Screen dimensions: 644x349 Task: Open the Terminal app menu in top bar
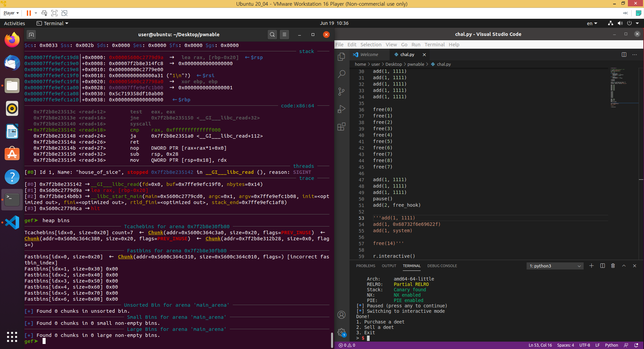point(52,23)
